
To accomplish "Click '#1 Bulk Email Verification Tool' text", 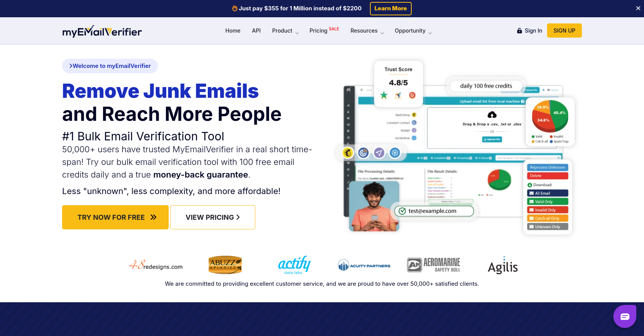I will 143,136.
